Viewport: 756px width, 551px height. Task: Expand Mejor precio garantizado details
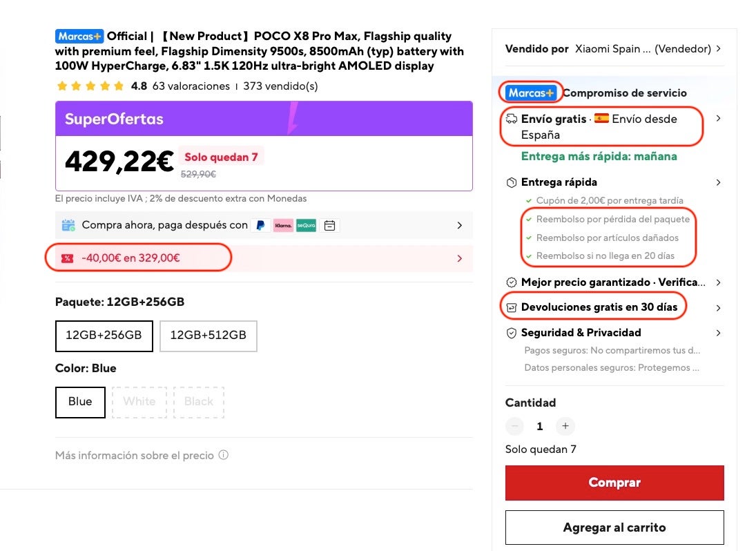(718, 282)
